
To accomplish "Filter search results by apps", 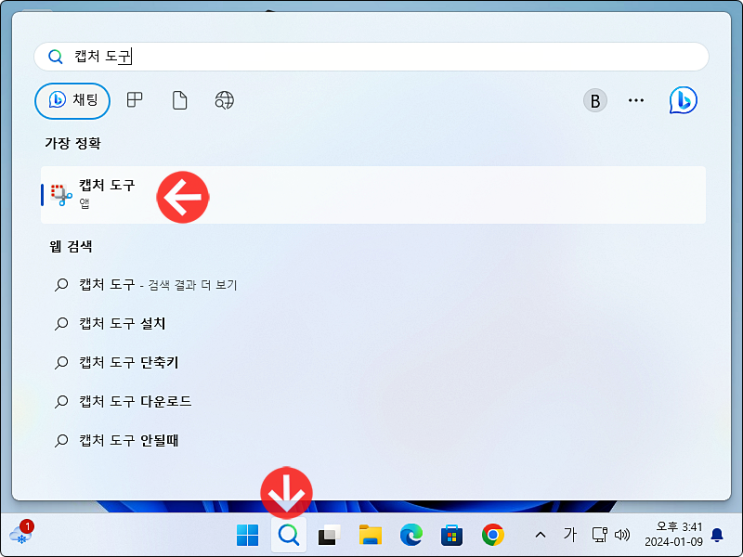I will coord(135,100).
